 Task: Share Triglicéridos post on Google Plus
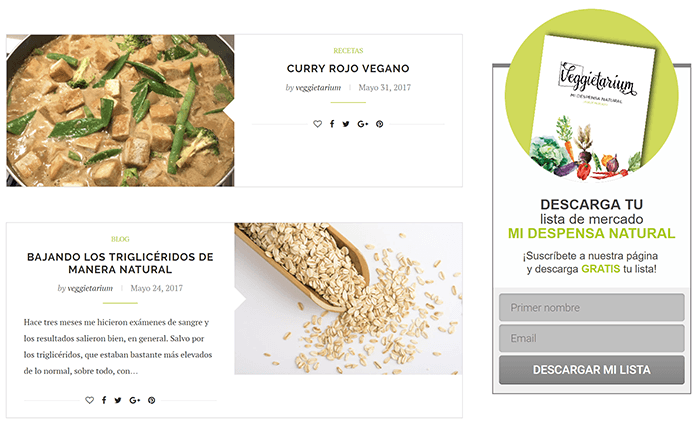[x=134, y=400]
